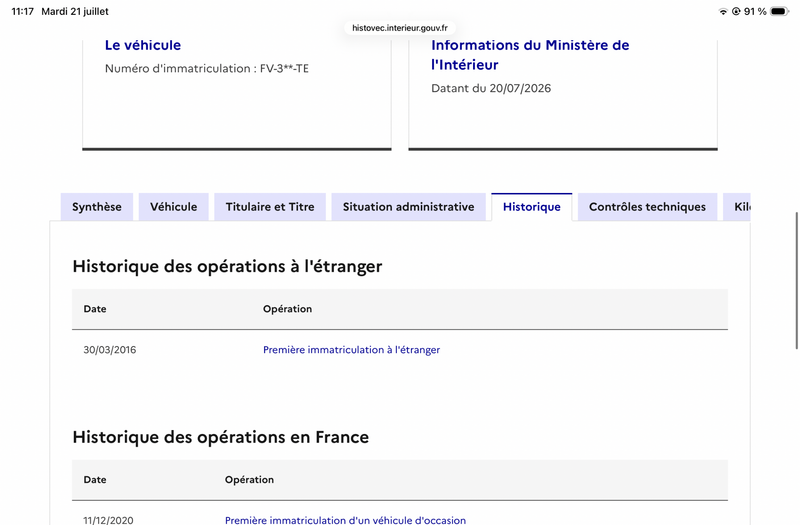
Task: Open the Contrôles techniques tab
Action: click(x=647, y=207)
